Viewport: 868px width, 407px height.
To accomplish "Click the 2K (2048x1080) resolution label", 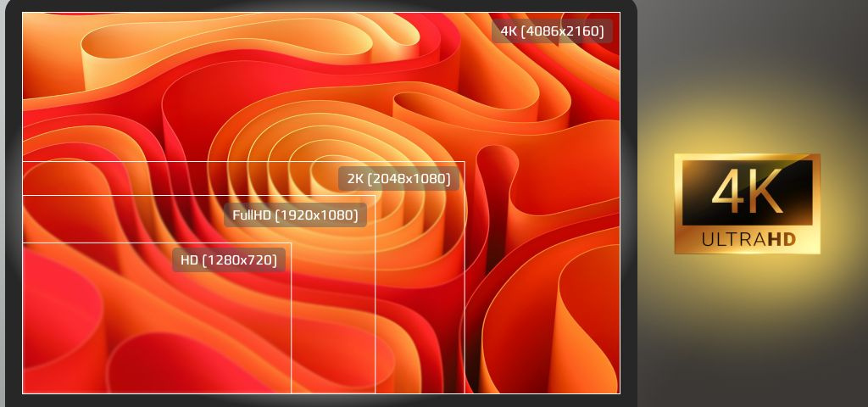I will (398, 179).
